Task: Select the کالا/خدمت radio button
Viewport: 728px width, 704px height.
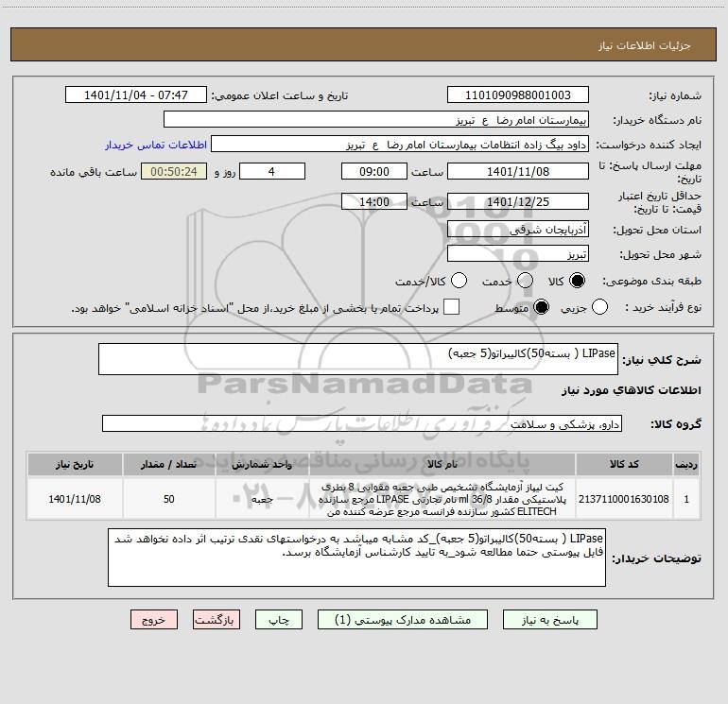Action: pyautogui.click(x=459, y=281)
